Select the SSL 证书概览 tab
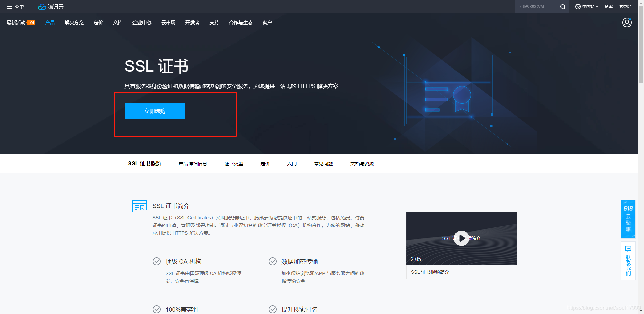Screen dimensions: 644x314 (x=145, y=164)
